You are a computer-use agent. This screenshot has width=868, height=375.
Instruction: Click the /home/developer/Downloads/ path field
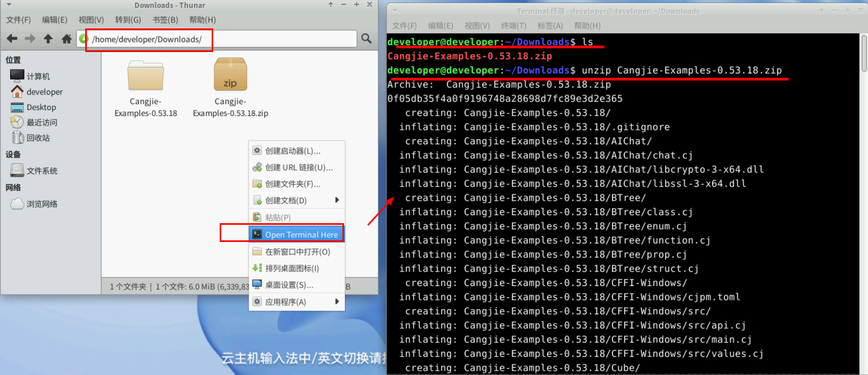[217, 39]
